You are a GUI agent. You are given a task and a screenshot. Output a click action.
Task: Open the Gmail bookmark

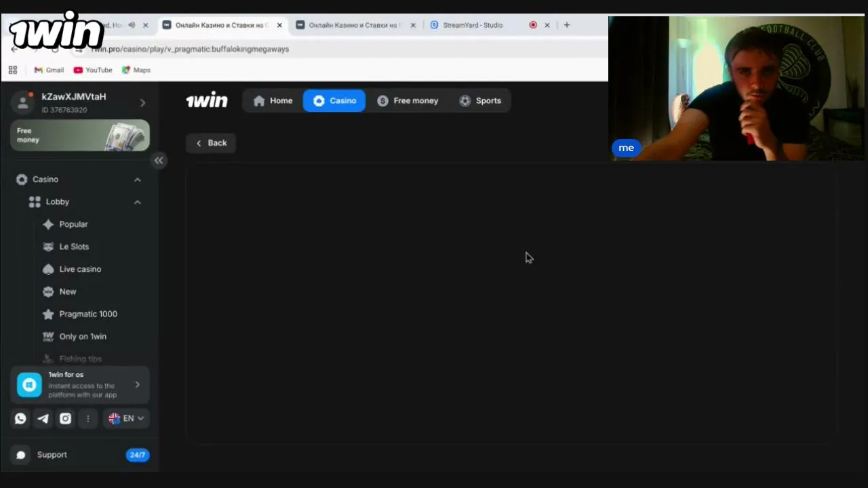tap(49, 70)
